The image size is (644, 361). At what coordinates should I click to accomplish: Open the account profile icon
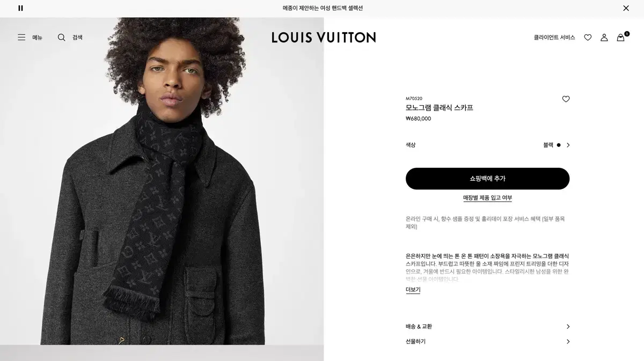pos(604,38)
